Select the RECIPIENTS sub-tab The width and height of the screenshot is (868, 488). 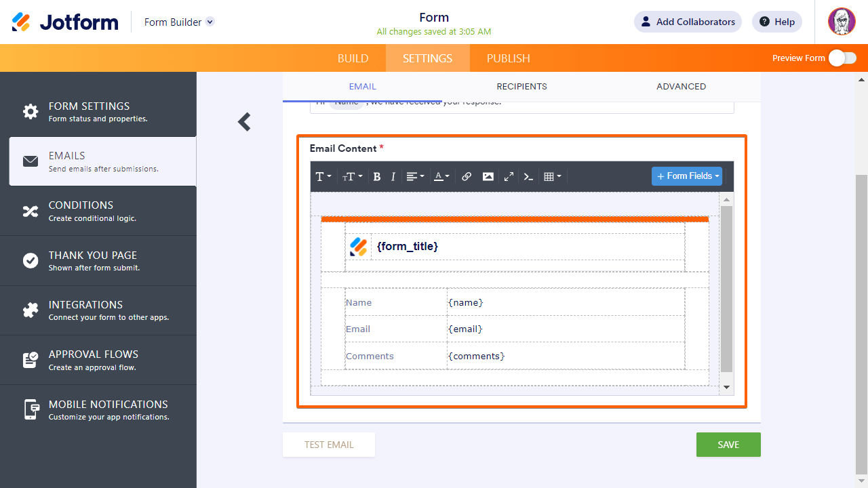point(522,87)
